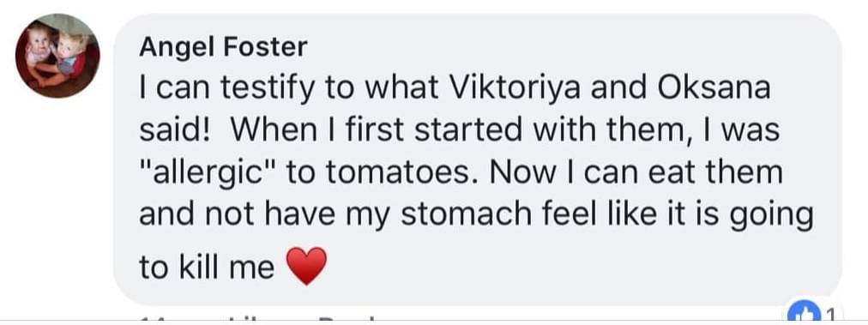Image resolution: width=868 pixels, height=325 pixels.
Task: Click the blue thumbs-up reaction icon
Action: pyautogui.click(x=803, y=313)
